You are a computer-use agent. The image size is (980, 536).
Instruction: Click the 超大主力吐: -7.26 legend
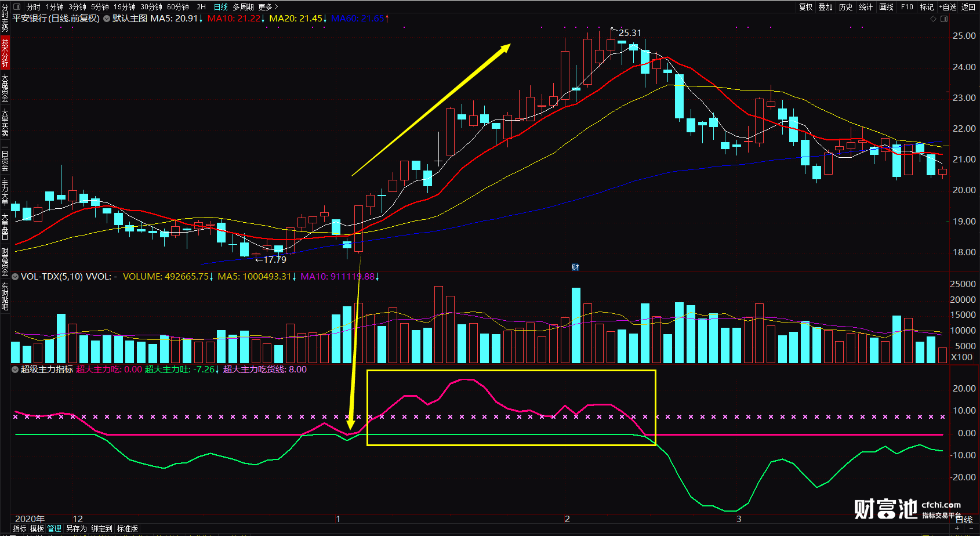pos(182,370)
